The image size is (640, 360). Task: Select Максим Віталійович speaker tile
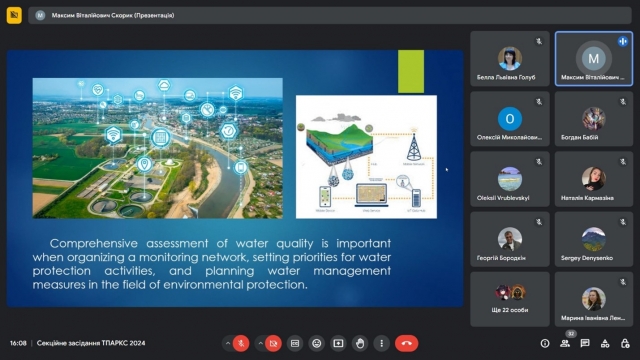pos(593,59)
